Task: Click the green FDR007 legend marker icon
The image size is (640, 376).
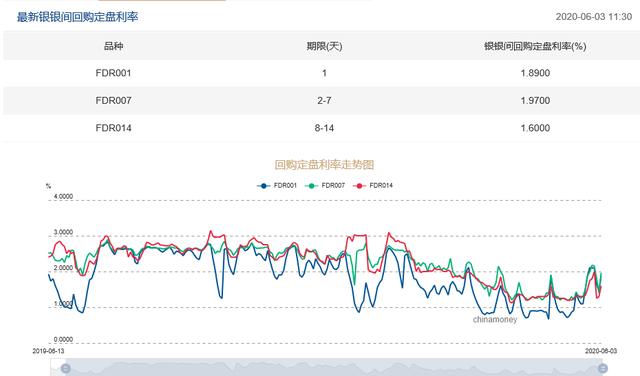Action: 312,186
